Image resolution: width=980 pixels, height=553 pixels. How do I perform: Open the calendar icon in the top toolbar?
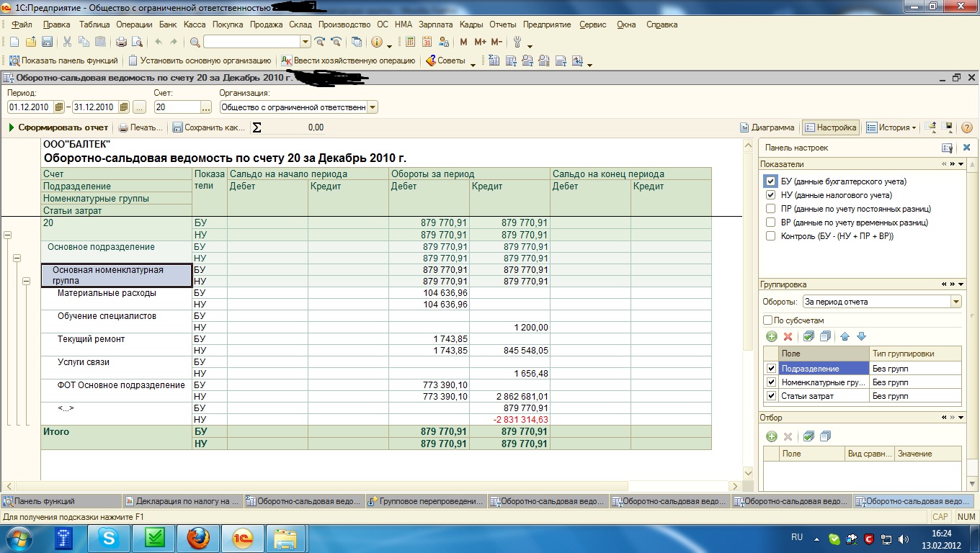pos(426,42)
